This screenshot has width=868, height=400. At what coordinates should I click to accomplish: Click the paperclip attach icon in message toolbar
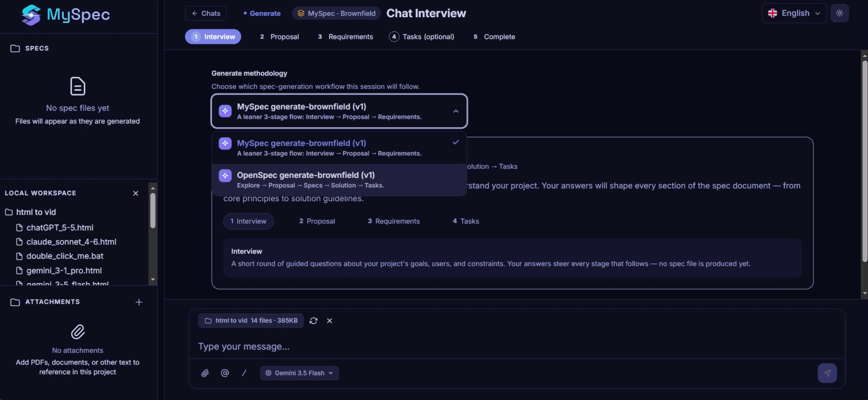tap(205, 373)
